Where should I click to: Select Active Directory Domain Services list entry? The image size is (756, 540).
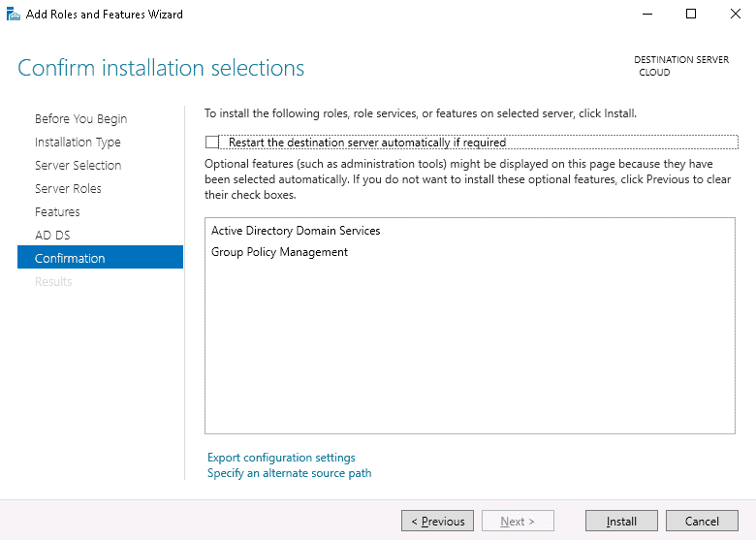(296, 231)
